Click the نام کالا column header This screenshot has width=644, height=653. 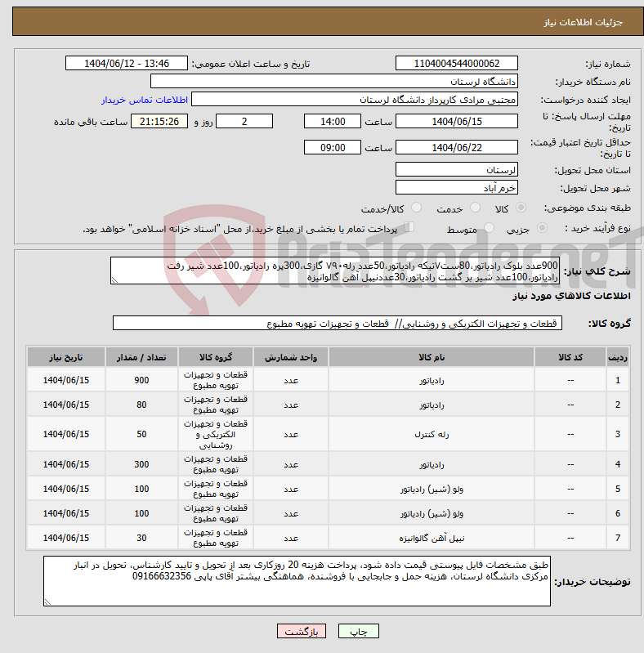coord(432,357)
